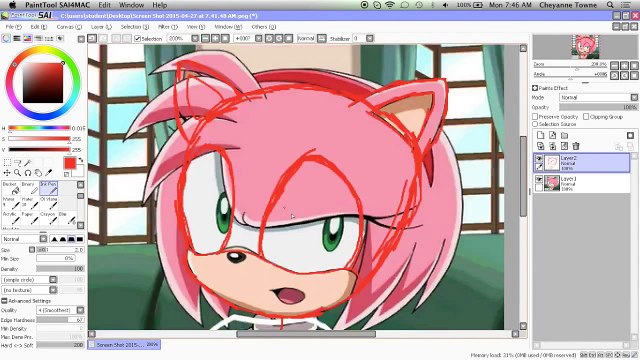Select the Rotate view tool

click(28, 173)
